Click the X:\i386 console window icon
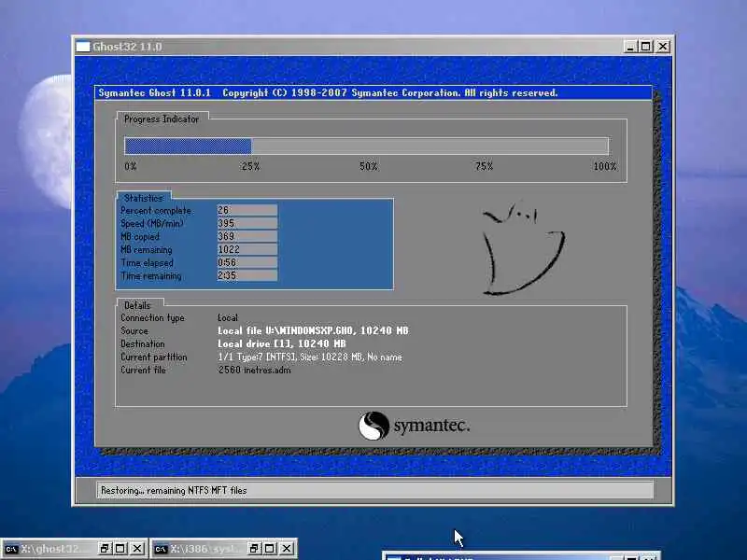 pyautogui.click(x=161, y=549)
